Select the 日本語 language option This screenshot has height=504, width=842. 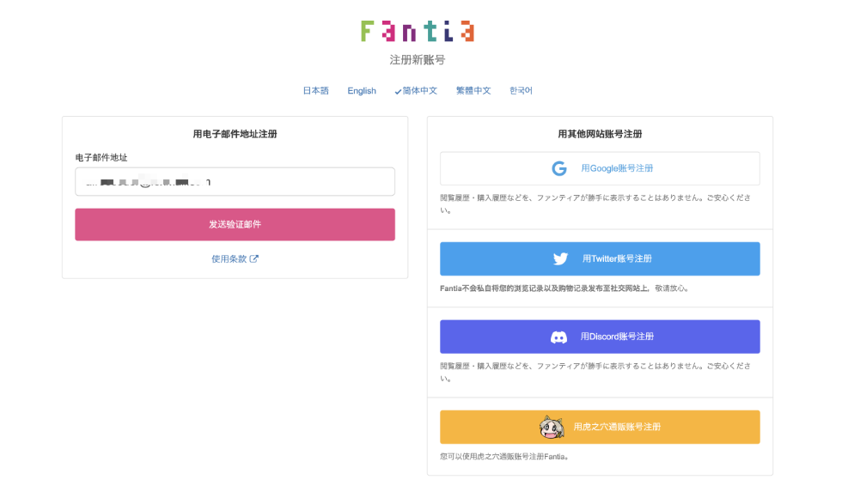pos(316,90)
